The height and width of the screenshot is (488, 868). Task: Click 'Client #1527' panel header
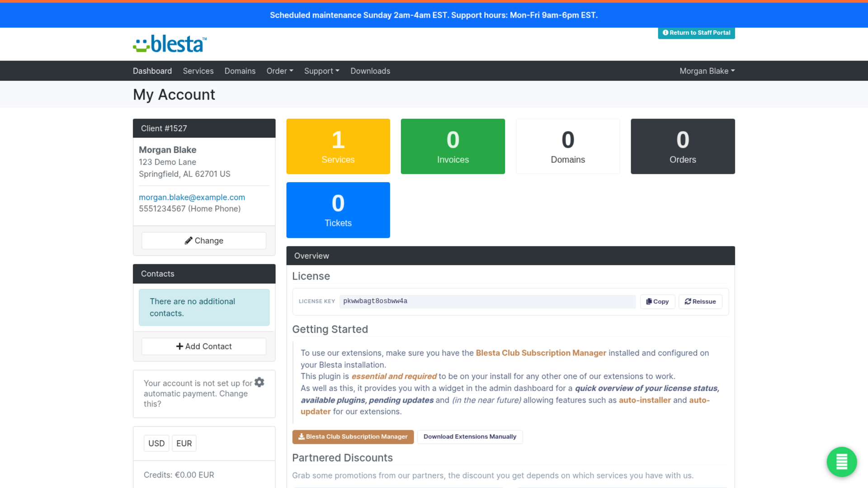point(204,128)
